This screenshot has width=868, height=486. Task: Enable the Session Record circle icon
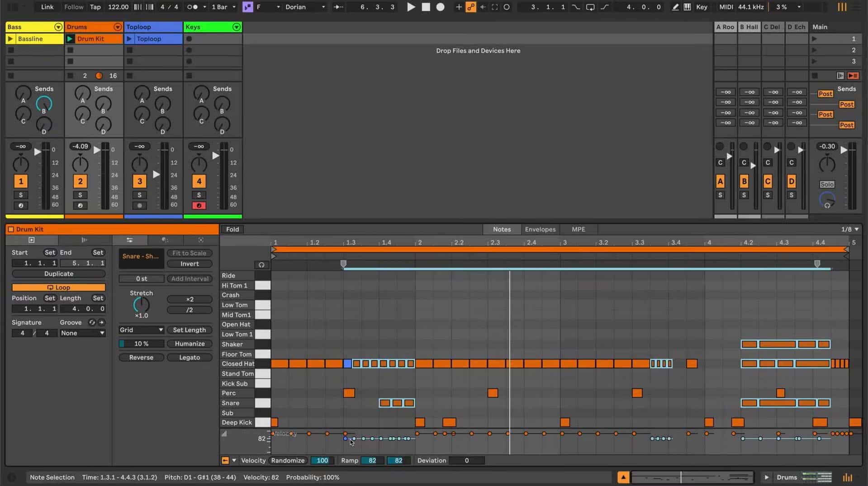tap(439, 7)
